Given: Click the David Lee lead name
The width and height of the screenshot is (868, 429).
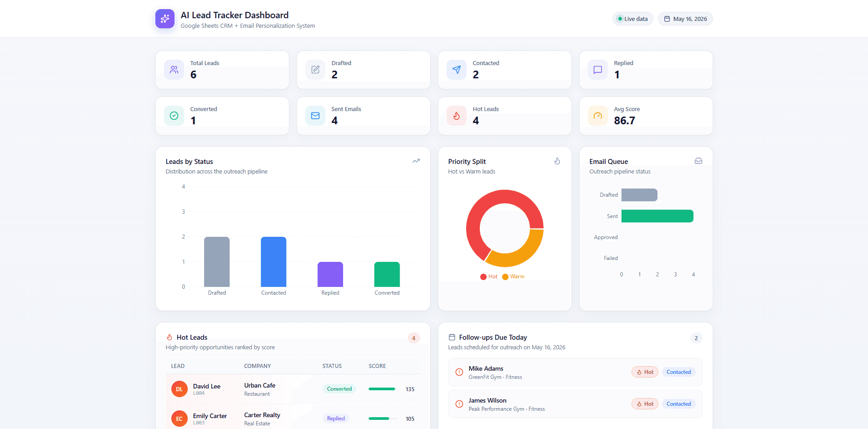Looking at the screenshot, I should pos(206,386).
